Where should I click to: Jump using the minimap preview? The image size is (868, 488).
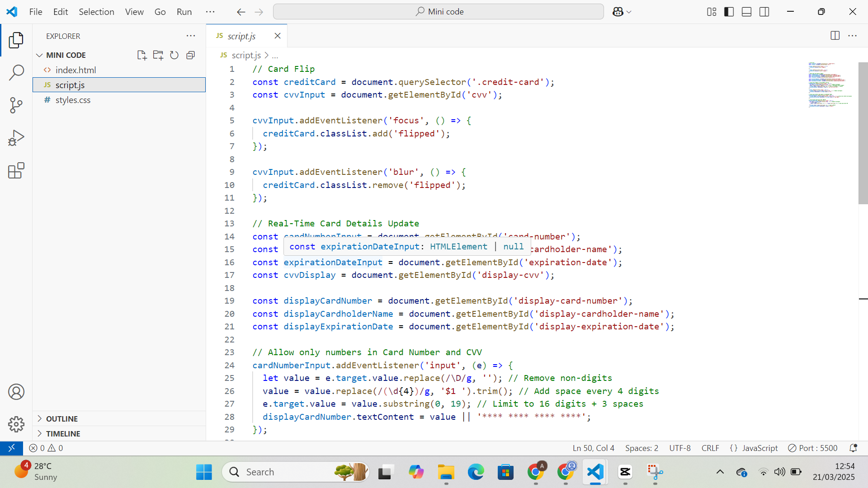coord(830,86)
